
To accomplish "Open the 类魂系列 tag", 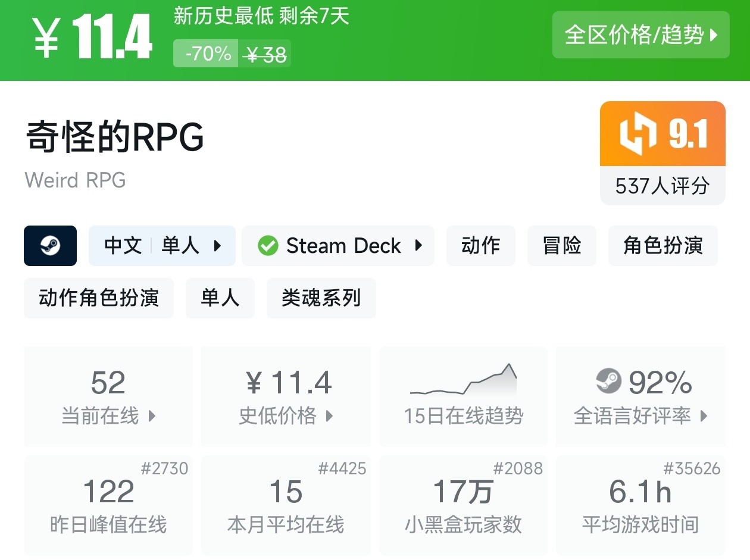I will tap(321, 298).
